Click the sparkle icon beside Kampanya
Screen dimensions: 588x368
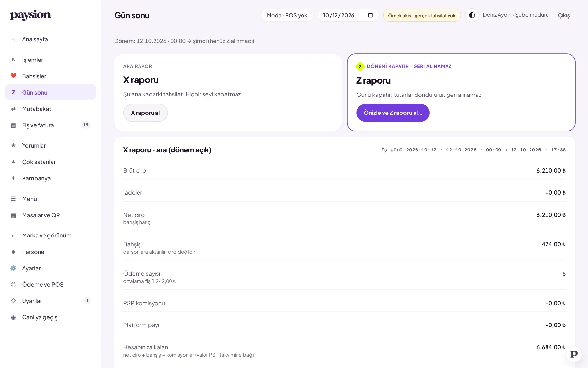13,178
